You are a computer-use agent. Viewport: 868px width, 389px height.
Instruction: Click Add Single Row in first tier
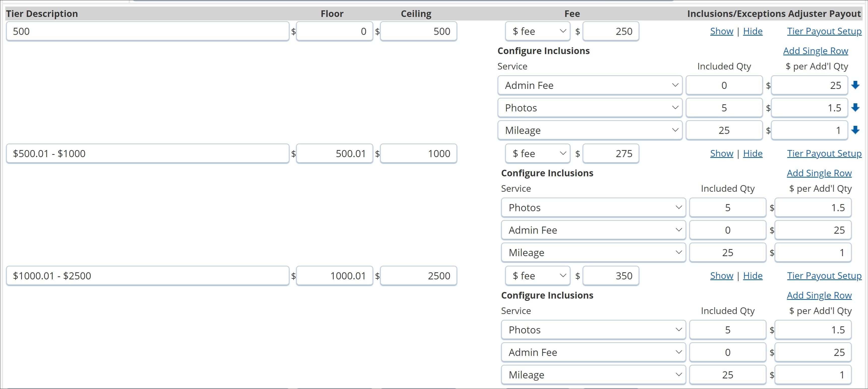(x=815, y=51)
